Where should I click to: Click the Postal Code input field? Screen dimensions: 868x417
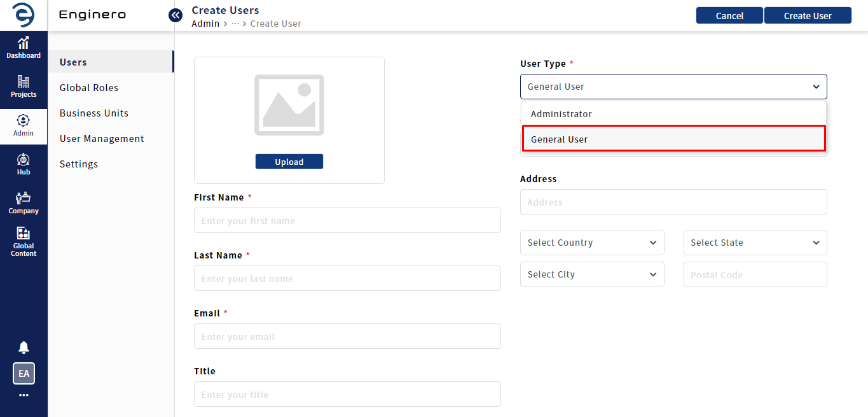[x=755, y=274]
